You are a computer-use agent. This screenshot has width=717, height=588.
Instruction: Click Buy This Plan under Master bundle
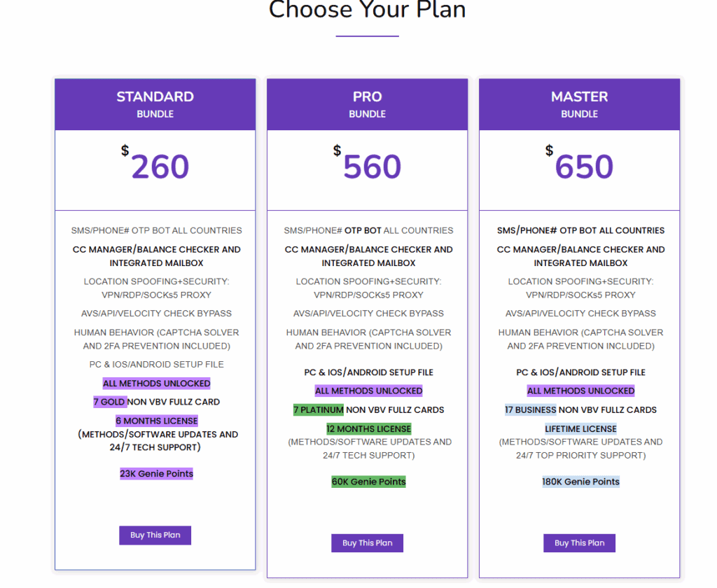579,543
